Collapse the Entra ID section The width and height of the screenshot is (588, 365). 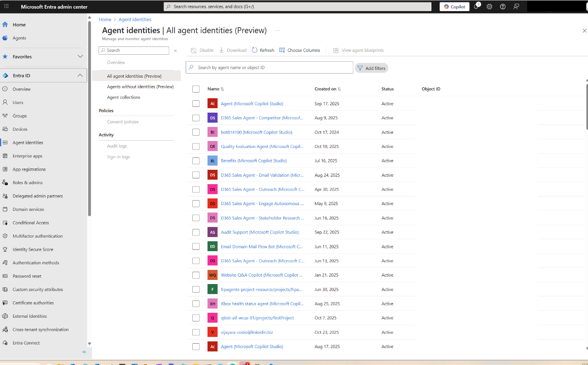[x=80, y=75]
